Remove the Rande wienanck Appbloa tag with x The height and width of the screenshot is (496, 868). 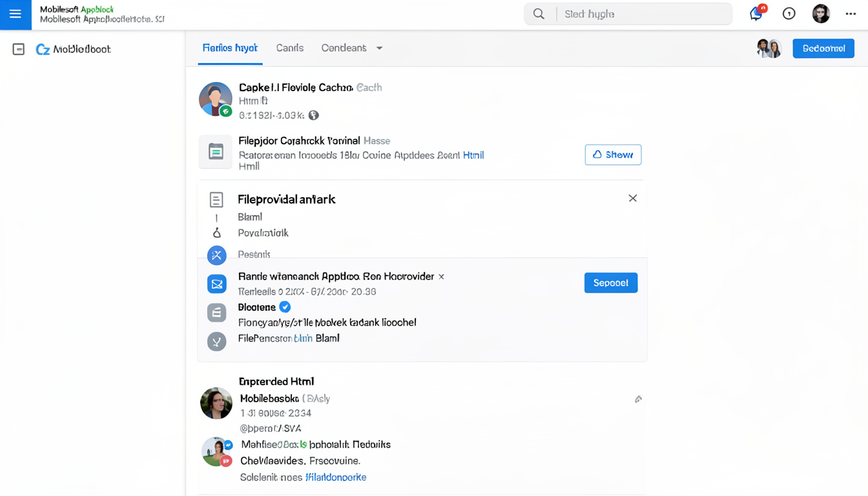click(x=442, y=276)
